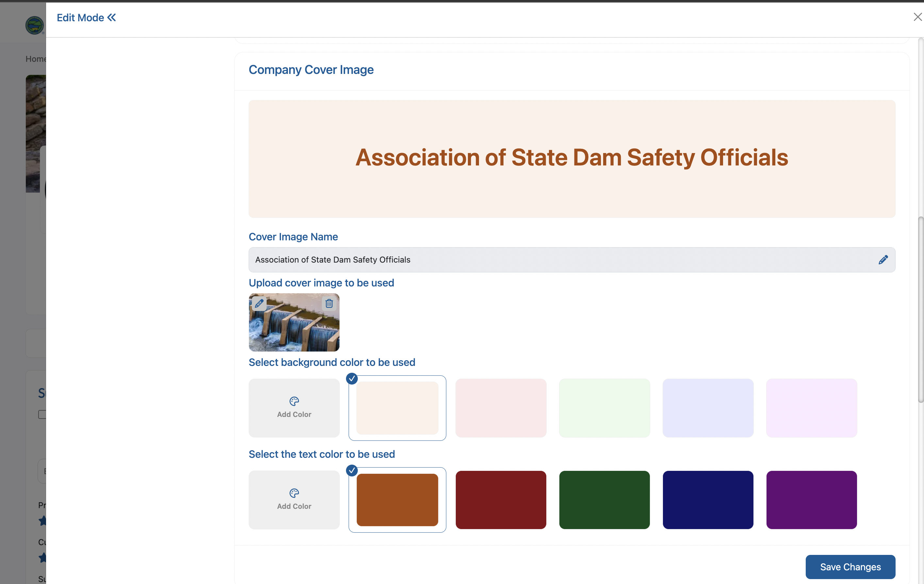Click palette icon for background Add Color
The width and height of the screenshot is (924, 584).
[294, 401]
